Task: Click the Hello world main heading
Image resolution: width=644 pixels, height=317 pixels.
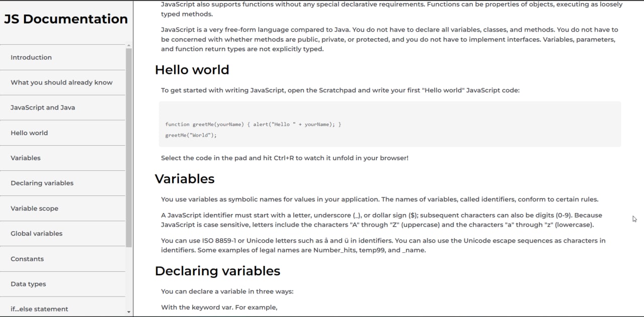Action: 192,70
